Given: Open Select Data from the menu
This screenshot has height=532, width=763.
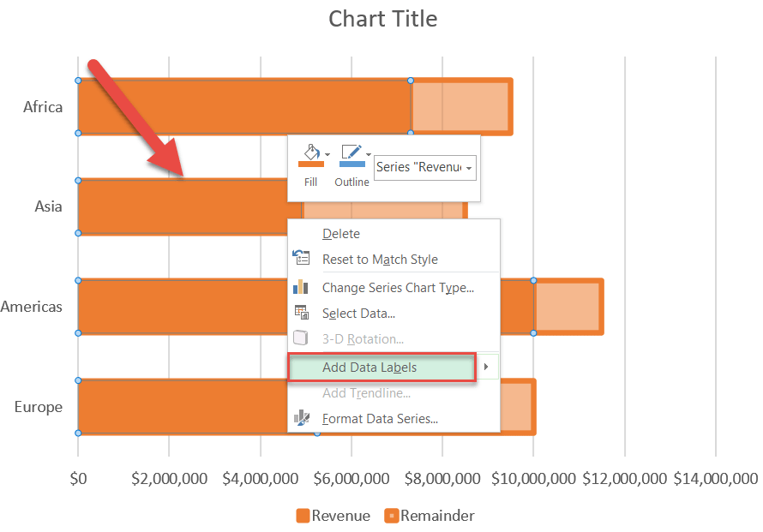Looking at the screenshot, I should (358, 314).
